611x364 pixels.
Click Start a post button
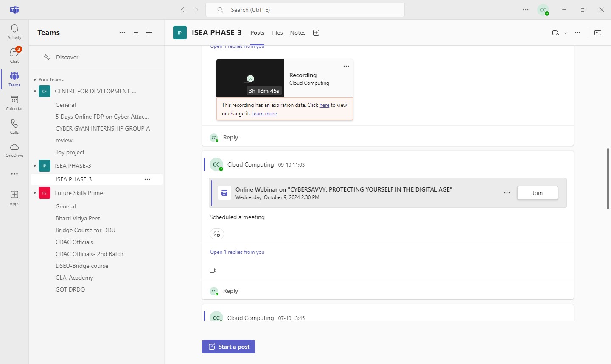(228, 347)
